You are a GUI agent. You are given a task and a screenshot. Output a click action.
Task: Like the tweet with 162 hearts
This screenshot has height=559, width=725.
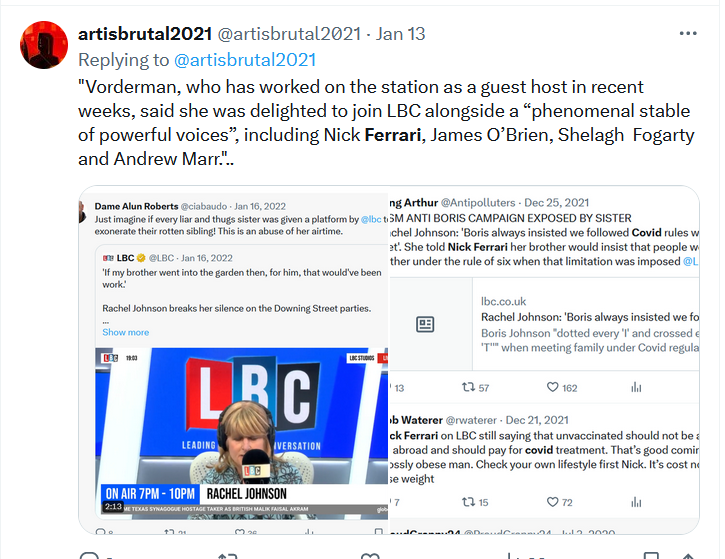point(553,387)
